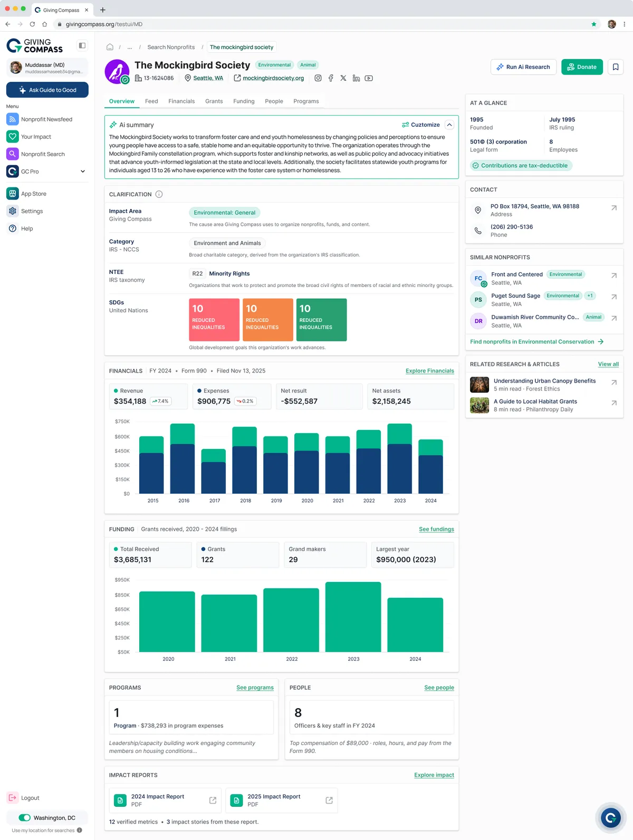
Task: Click the orange SDG 10 tile
Action: (268, 320)
